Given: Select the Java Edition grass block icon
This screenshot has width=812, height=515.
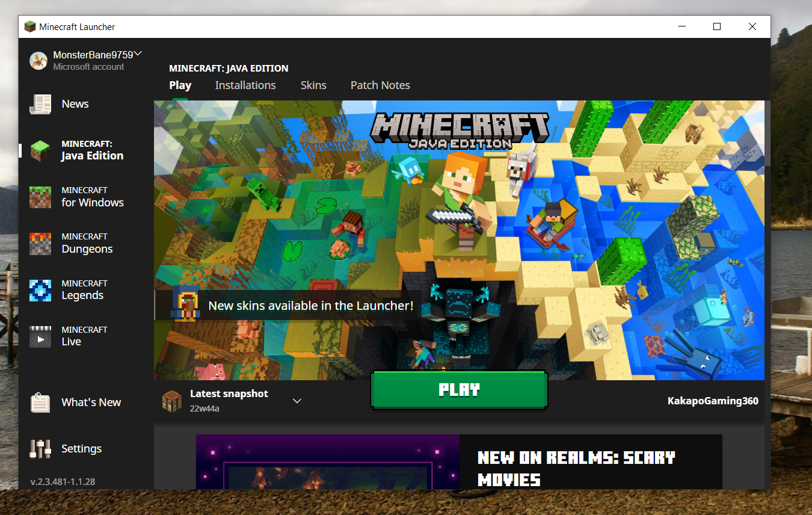Looking at the screenshot, I should pyautogui.click(x=40, y=150).
